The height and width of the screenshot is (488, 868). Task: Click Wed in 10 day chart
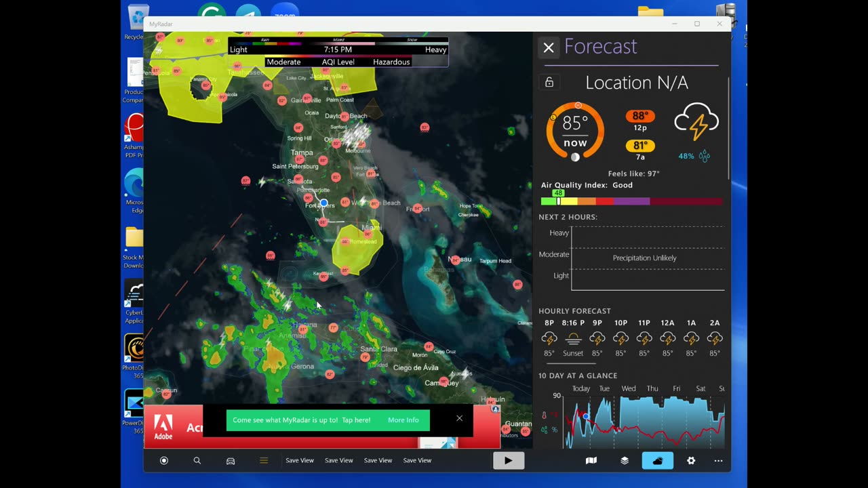629,389
